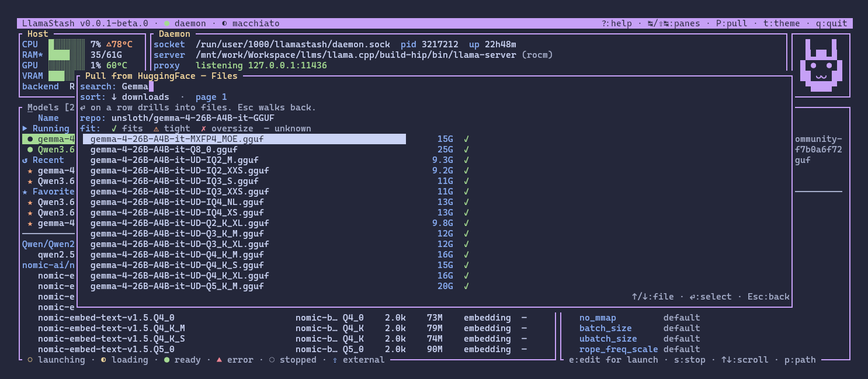
Task: Click t:theme in the header bar
Action: point(782,24)
